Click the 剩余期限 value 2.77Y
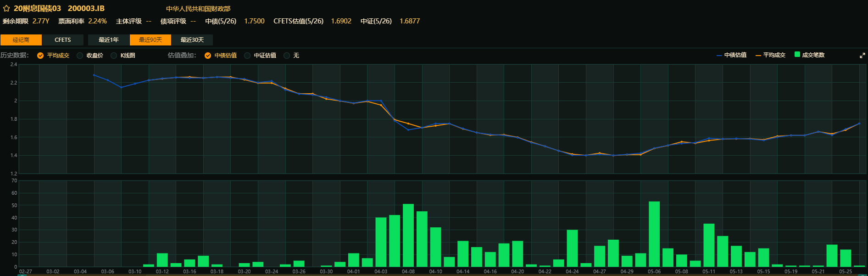868x276 pixels. click(x=41, y=21)
